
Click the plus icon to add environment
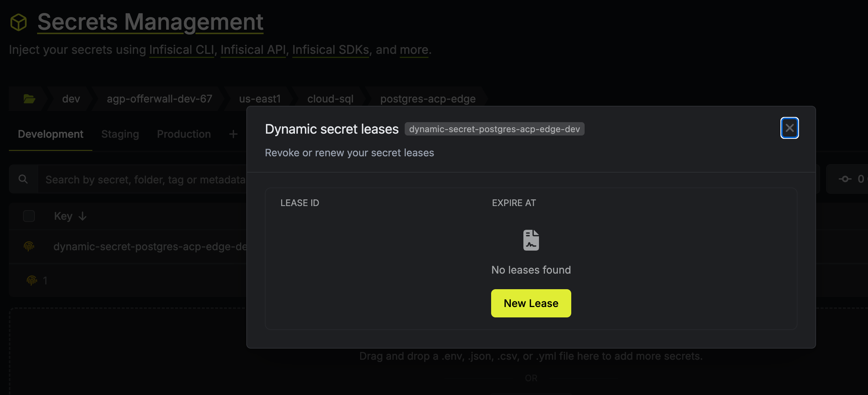pyautogui.click(x=233, y=134)
